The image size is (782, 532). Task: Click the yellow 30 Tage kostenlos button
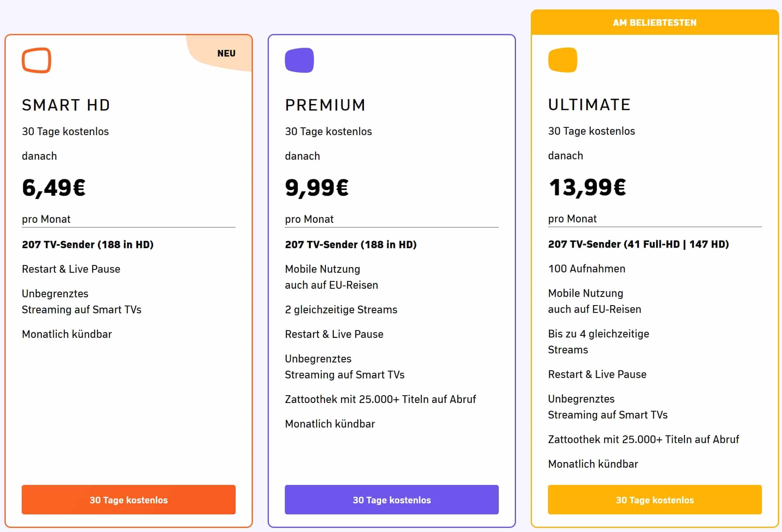click(x=655, y=500)
